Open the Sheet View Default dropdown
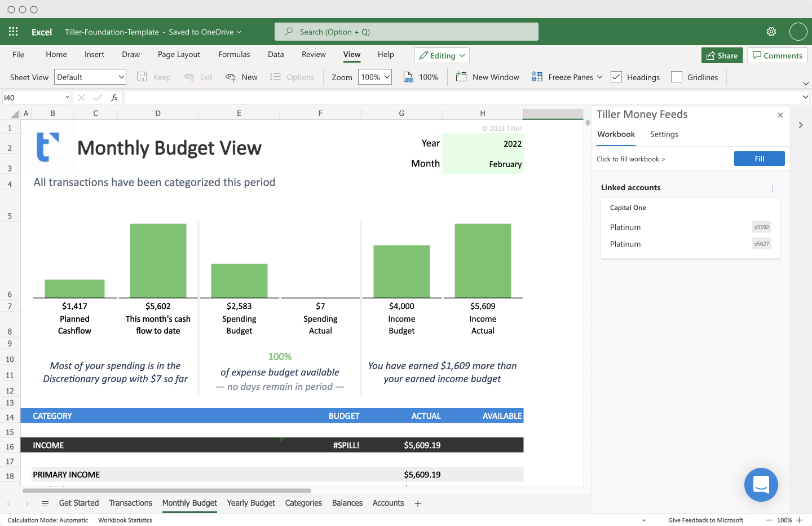This screenshot has height=526, width=812. [x=90, y=77]
